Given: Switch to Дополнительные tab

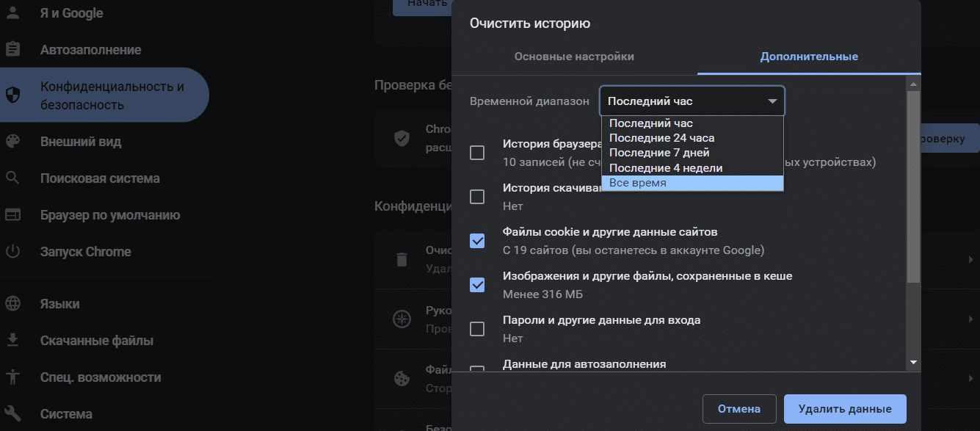Looking at the screenshot, I should point(809,57).
